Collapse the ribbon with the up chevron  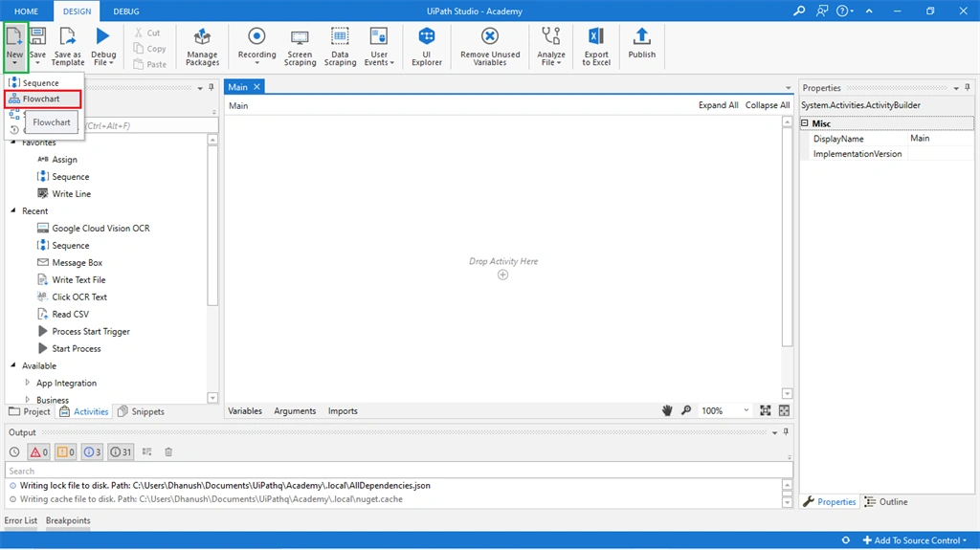point(869,11)
